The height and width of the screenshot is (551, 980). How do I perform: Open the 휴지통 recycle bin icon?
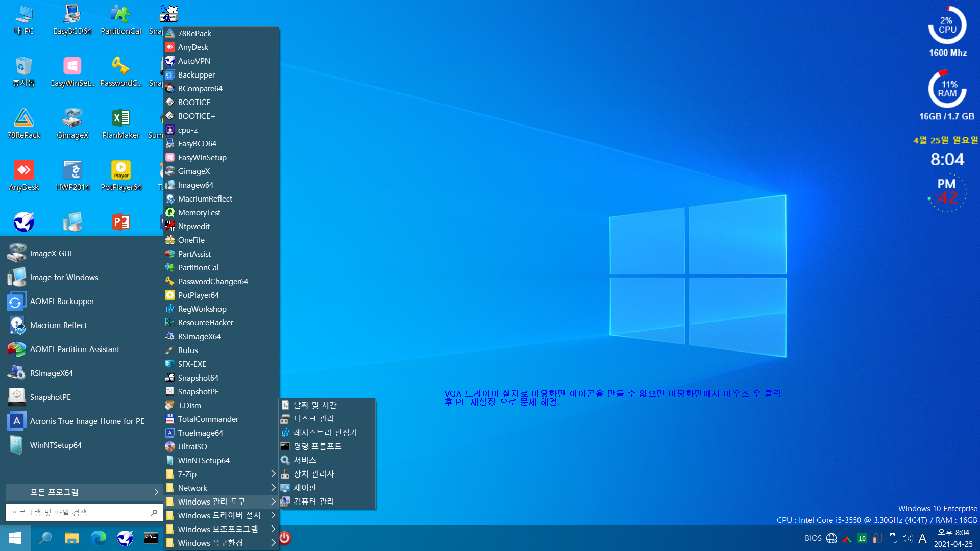pos(23,72)
